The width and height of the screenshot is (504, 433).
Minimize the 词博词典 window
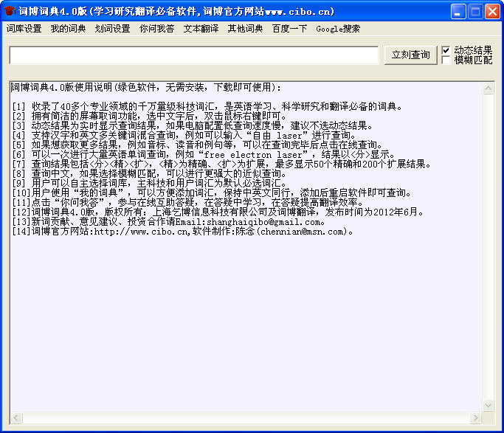[458, 11]
